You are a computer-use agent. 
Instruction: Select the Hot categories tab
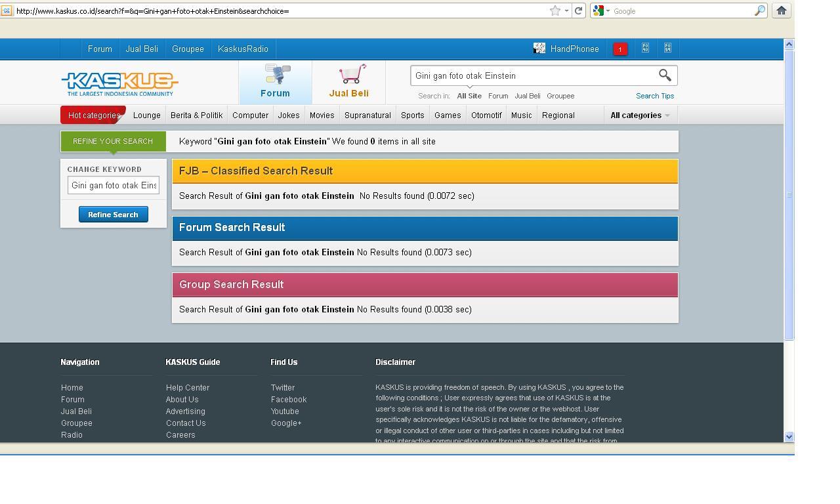pyautogui.click(x=93, y=115)
